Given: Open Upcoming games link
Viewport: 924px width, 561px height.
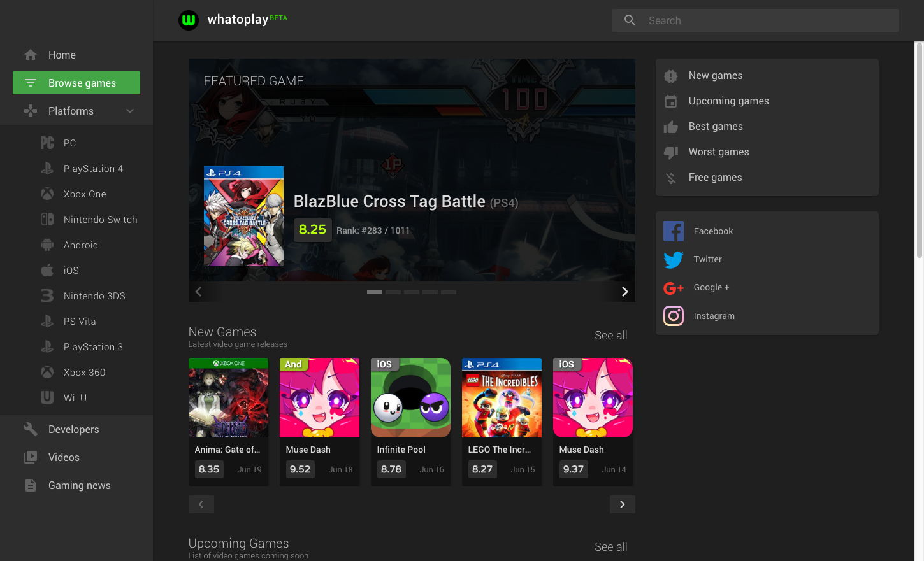Looking at the screenshot, I should coord(728,101).
